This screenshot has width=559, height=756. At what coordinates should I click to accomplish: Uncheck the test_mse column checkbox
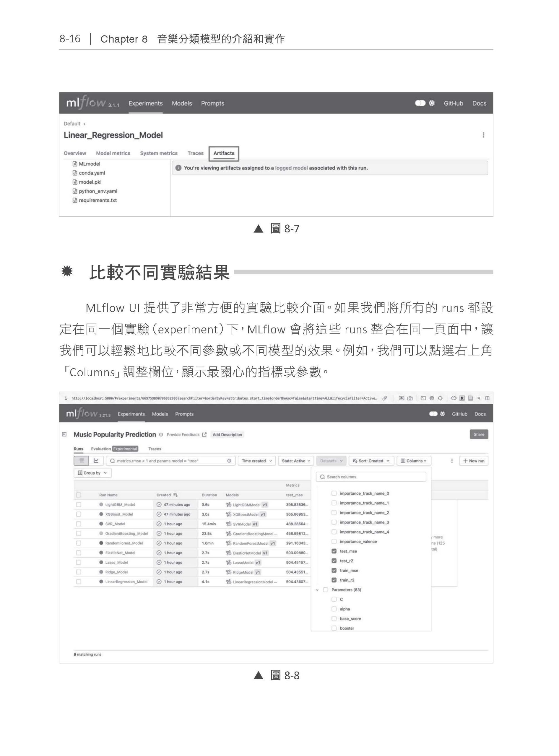coord(334,551)
